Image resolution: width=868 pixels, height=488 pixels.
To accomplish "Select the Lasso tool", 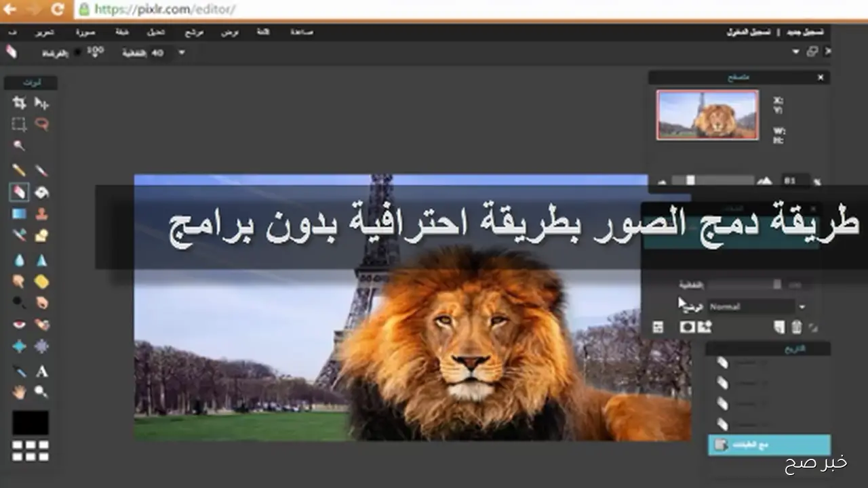I will point(41,123).
